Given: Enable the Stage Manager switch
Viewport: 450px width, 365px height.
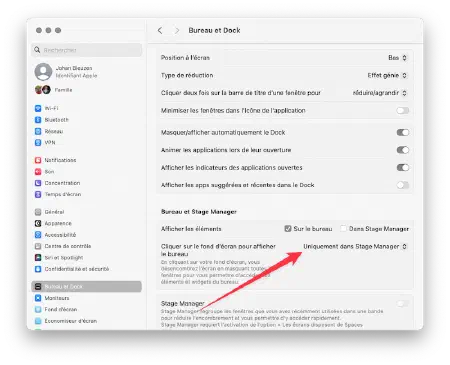Looking at the screenshot, I should click(403, 304).
